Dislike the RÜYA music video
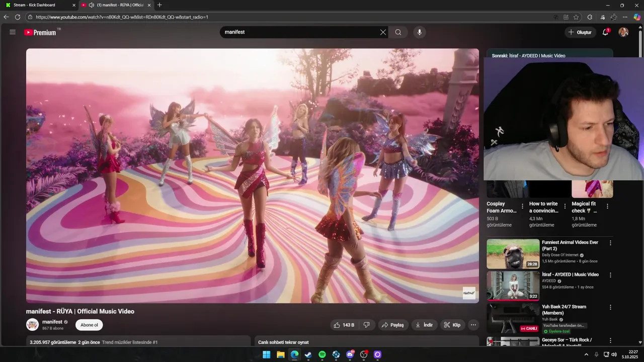The image size is (644, 362). 367,325
